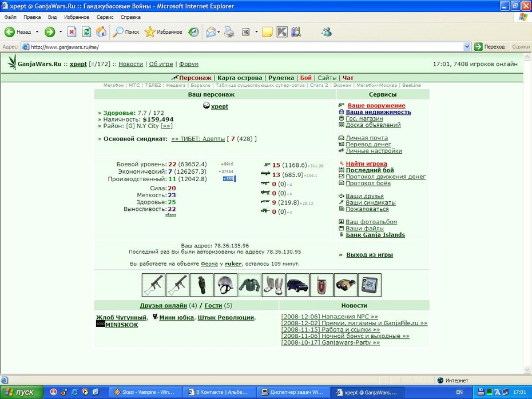Open the Избранное menu in menu bar
The width and height of the screenshot is (532, 399).
[77, 17]
